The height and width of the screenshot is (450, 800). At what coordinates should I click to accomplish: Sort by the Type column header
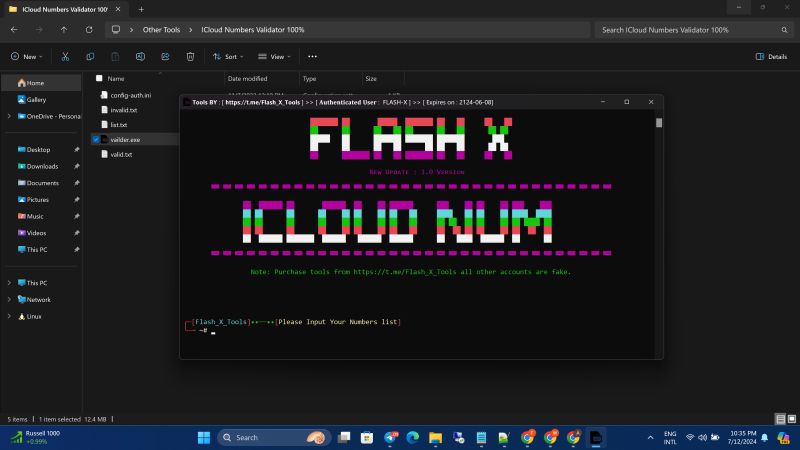click(309, 79)
